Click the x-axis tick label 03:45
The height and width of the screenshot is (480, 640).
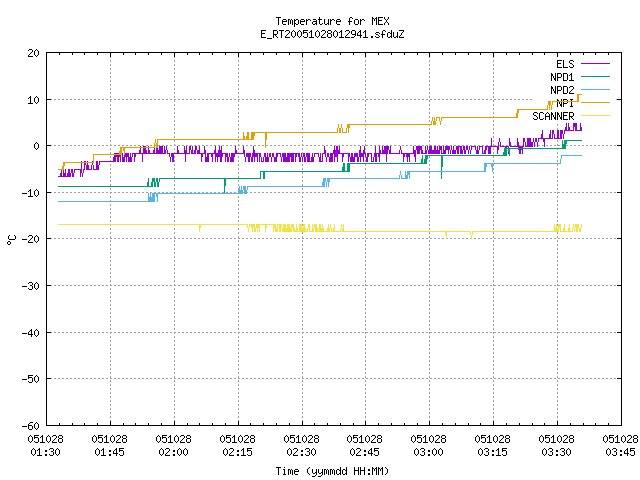click(620, 452)
